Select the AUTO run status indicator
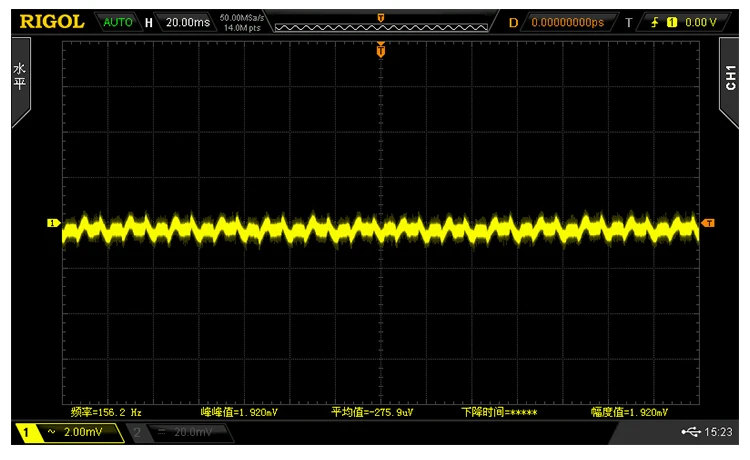The height and width of the screenshot is (460, 750). click(118, 22)
